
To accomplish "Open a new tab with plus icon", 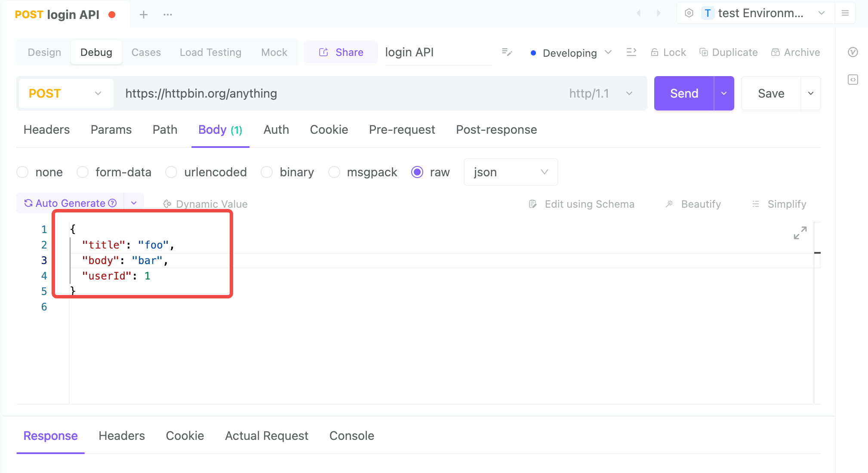I will point(144,15).
